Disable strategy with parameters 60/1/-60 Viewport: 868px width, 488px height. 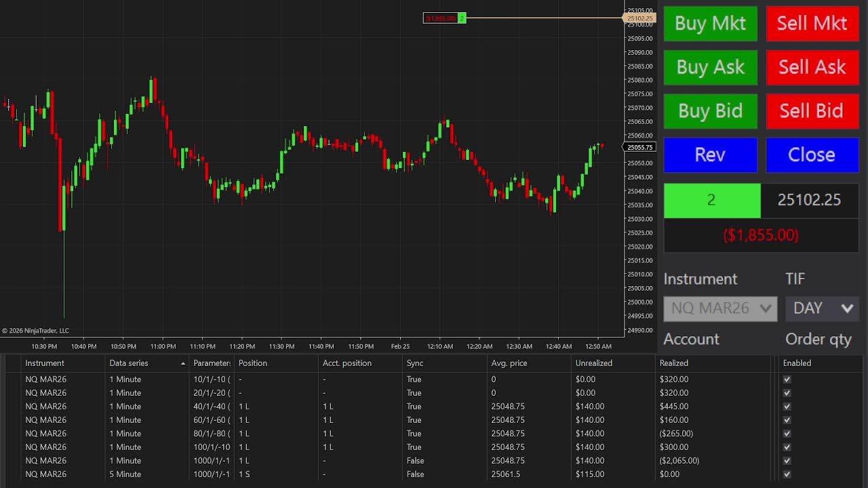[x=787, y=420]
